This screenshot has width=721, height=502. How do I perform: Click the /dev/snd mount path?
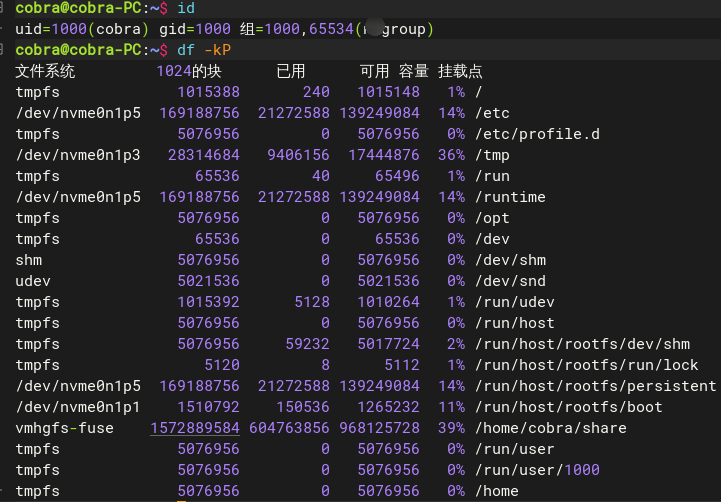[x=510, y=281]
